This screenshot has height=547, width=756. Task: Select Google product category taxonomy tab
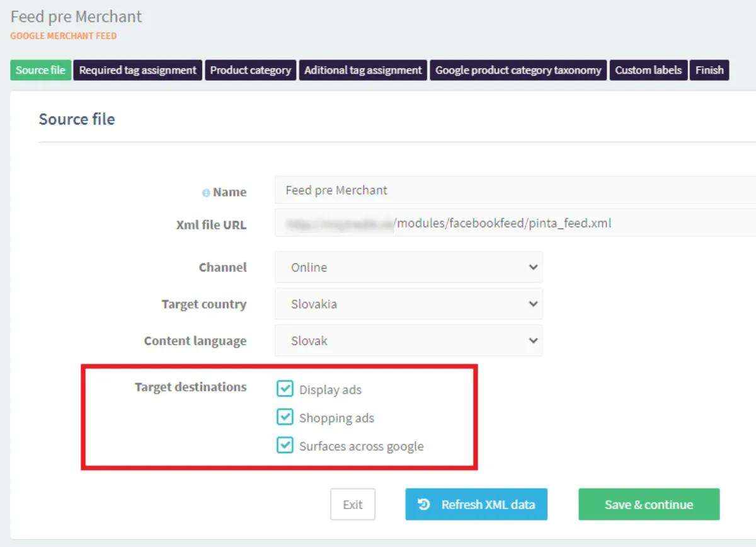coord(518,70)
